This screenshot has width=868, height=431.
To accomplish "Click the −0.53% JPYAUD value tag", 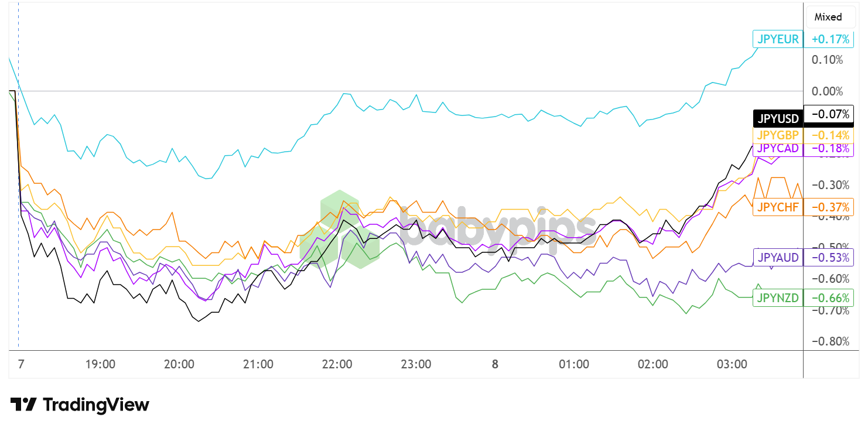I will coord(828,257).
